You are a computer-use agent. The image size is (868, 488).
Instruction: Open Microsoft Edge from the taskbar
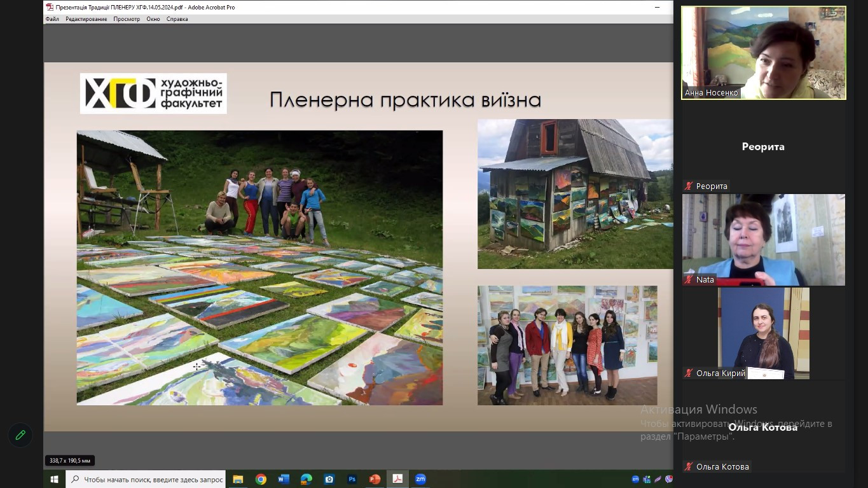[x=306, y=479]
